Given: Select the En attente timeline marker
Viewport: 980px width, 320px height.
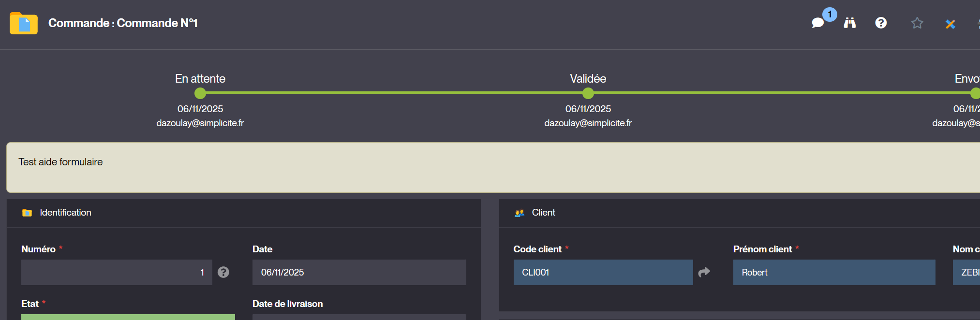Looking at the screenshot, I should (200, 93).
